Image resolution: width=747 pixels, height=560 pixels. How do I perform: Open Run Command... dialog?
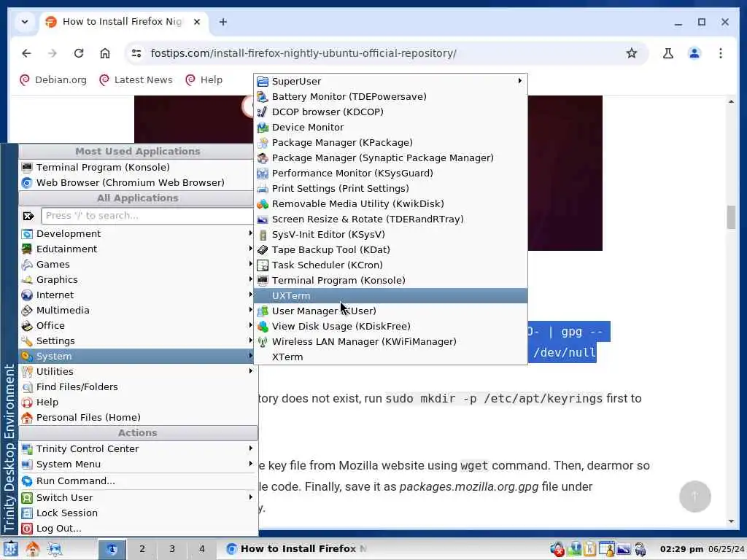(138, 481)
